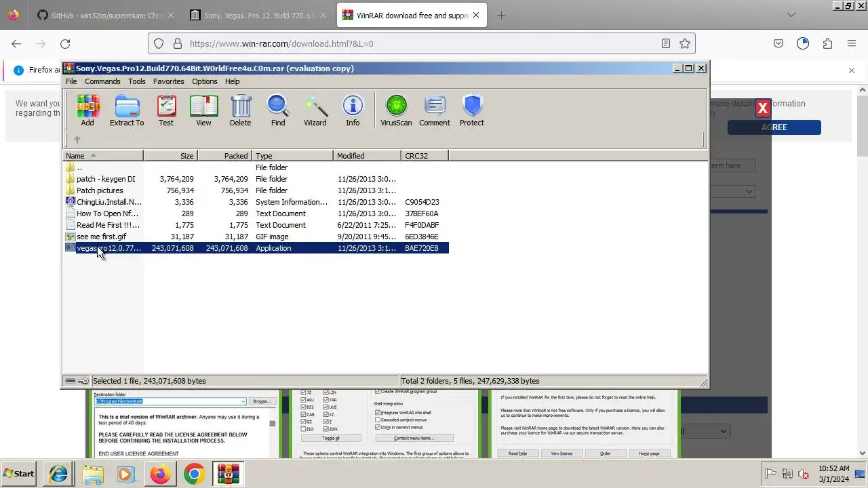The image size is (868, 488).
Task: Click Firefox's reload page button
Action: point(65,43)
